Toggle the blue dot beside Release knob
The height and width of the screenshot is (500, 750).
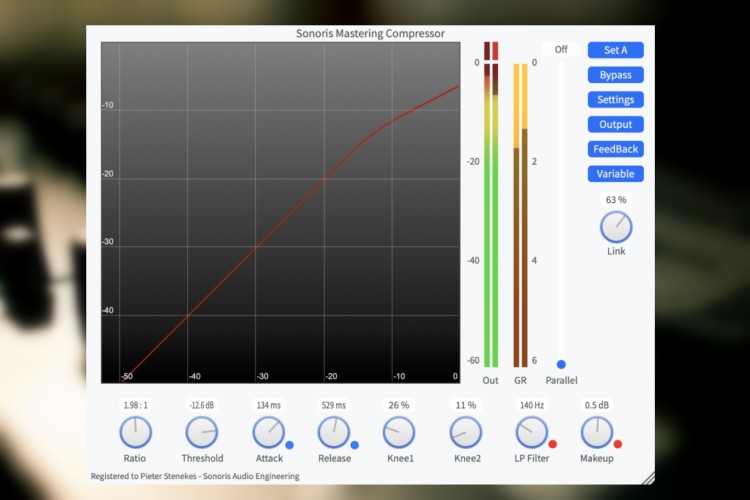pyautogui.click(x=354, y=445)
